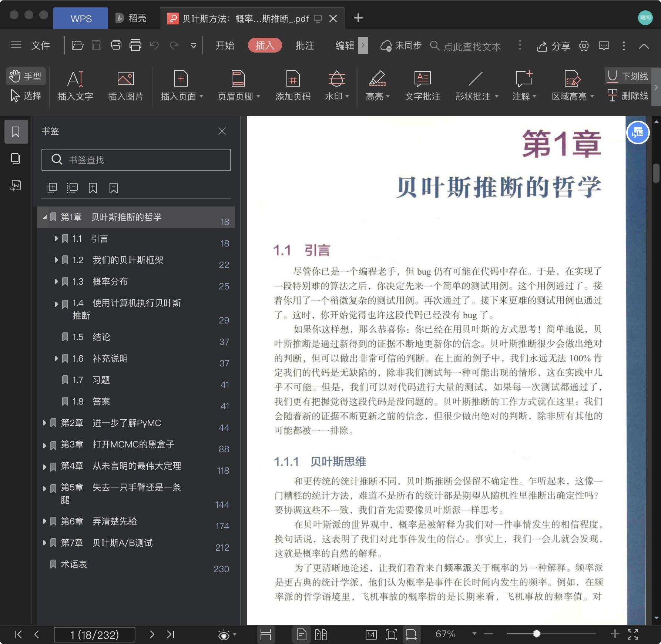Viewport: 661px width, 644px height.
Task: Open the thumbnails panel icon in sidebar
Action: click(x=16, y=158)
